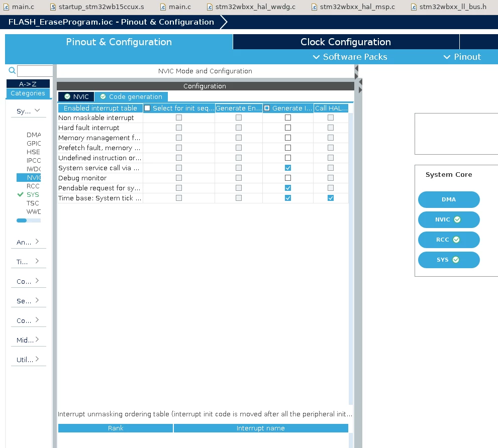
Task: Expand the Computing category
Action: pyautogui.click(x=28, y=320)
